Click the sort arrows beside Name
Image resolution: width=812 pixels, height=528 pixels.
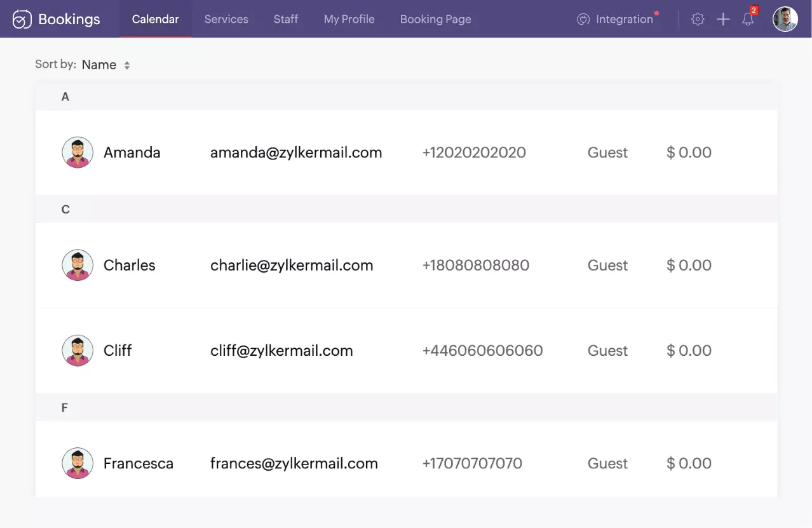coord(127,65)
